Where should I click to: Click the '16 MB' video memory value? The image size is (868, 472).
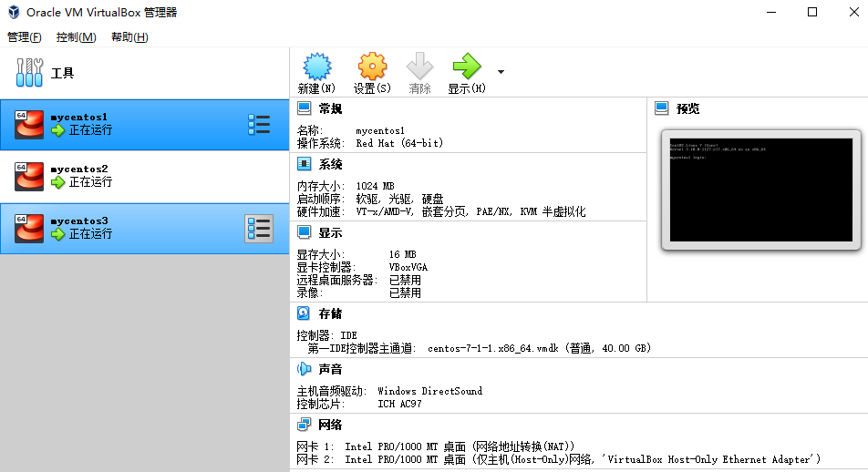[x=402, y=254]
